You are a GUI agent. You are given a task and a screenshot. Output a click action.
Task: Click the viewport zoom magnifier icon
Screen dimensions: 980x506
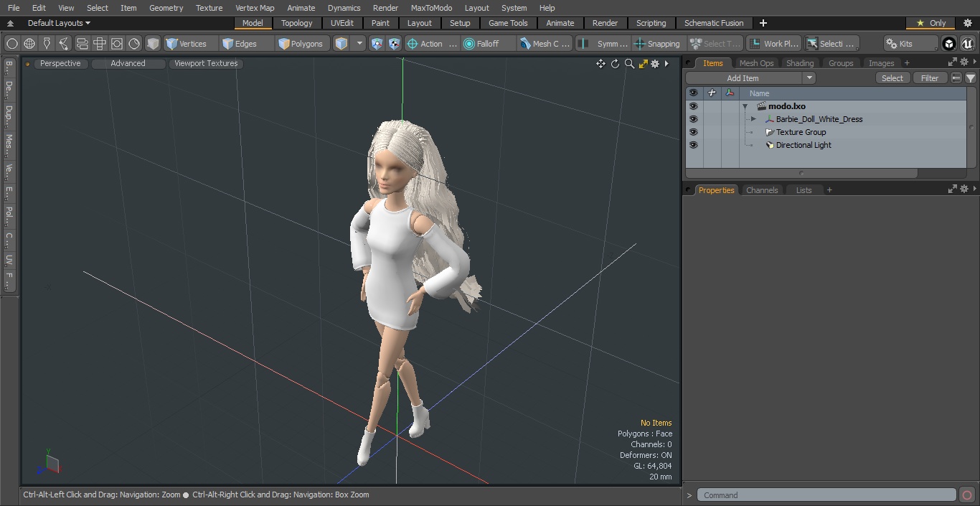click(x=629, y=64)
